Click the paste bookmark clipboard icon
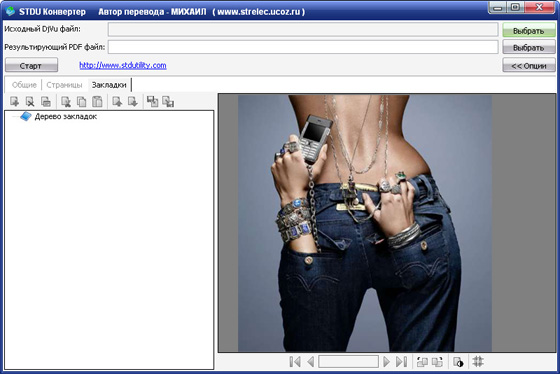 (x=98, y=102)
